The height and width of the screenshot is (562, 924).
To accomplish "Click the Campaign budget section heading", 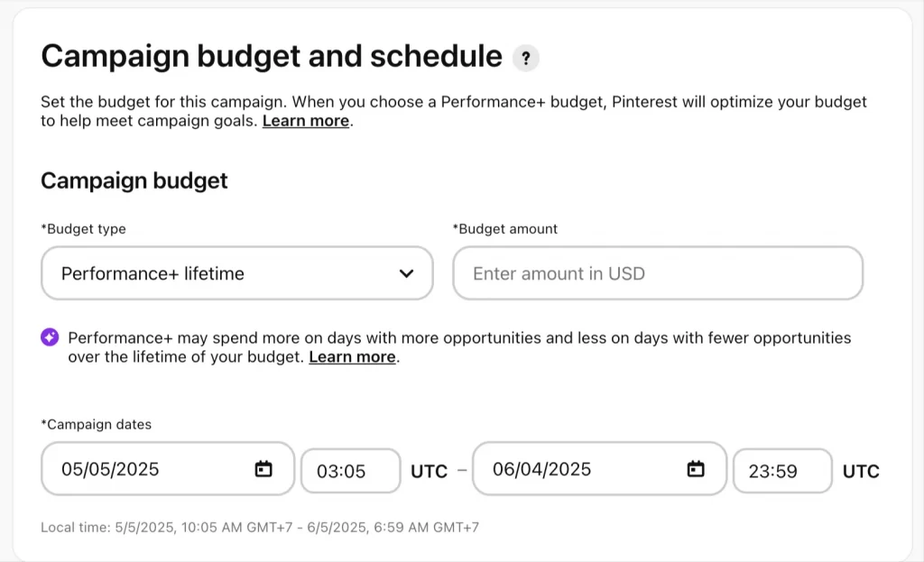I will coord(134,180).
